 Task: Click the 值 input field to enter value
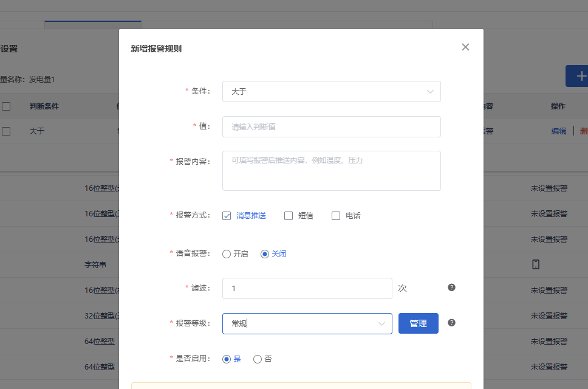click(x=331, y=126)
